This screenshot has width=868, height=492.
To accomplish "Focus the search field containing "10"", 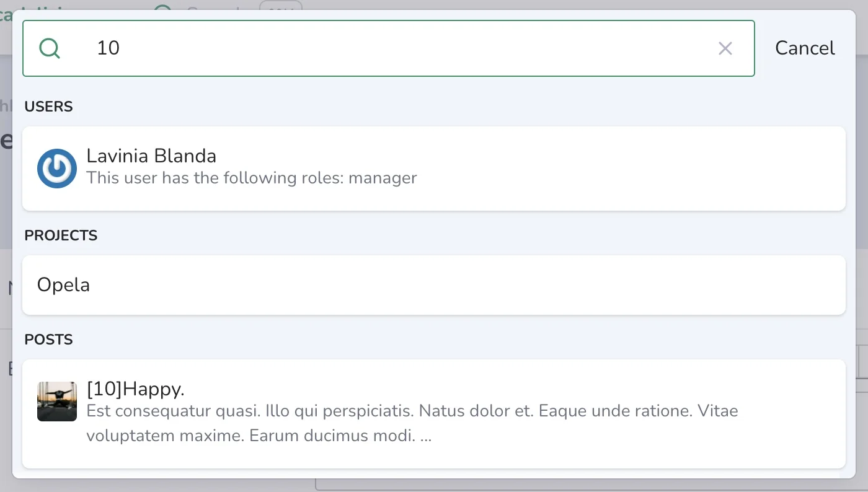I will tap(389, 48).
